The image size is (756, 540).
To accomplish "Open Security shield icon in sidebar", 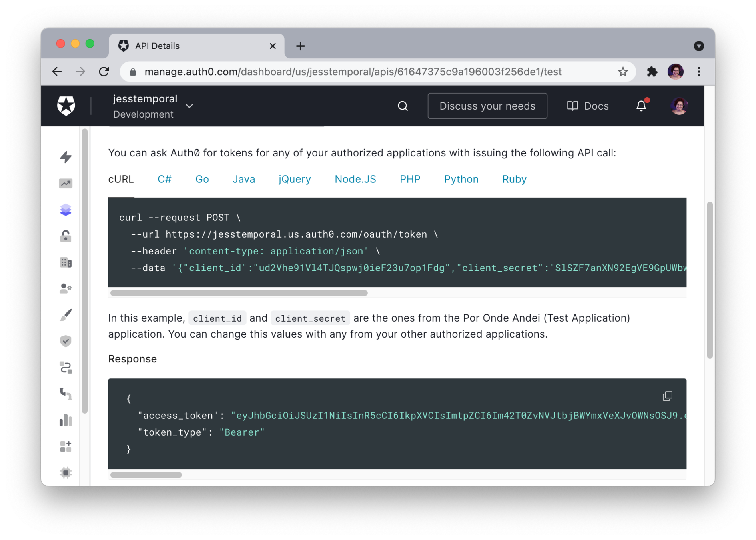I will tap(66, 341).
